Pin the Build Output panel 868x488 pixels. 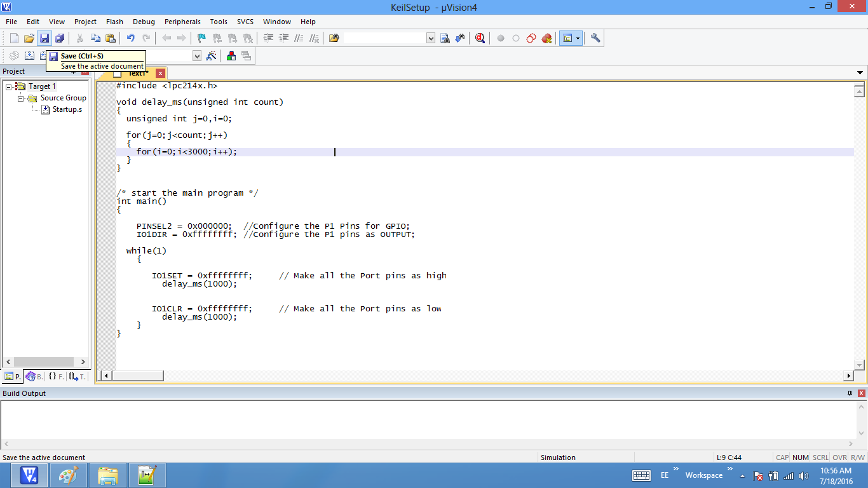(850, 393)
